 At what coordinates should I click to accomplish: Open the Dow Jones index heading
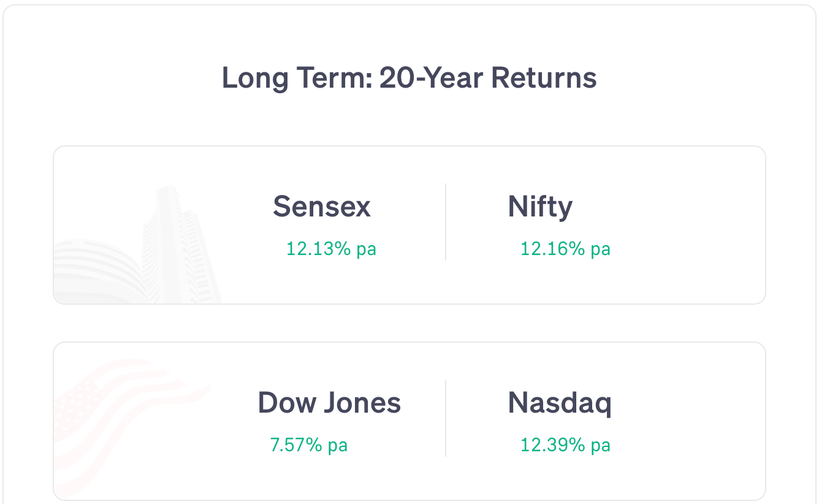click(329, 403)
